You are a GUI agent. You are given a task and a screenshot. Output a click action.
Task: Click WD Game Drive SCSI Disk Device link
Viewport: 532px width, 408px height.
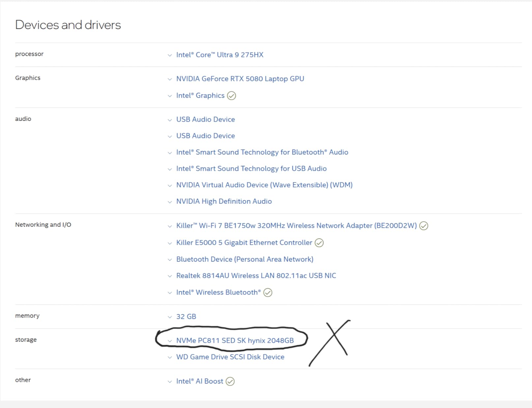click(x=230, y=357)
